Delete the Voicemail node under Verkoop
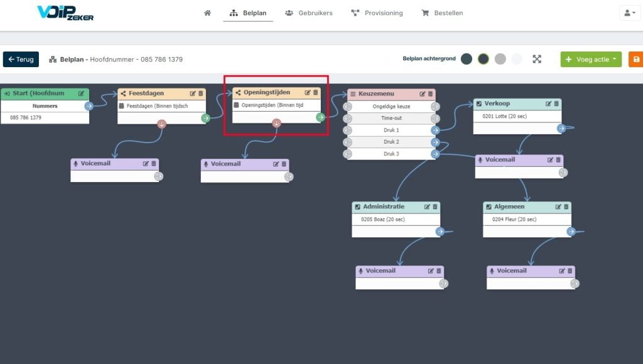643x364 pixels. 558,160
